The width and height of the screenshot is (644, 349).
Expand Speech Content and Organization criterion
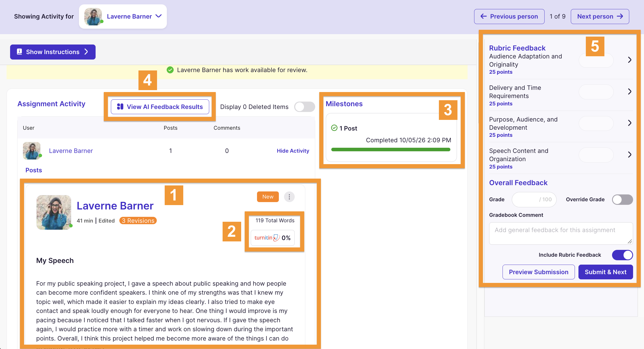coord(630,155)
